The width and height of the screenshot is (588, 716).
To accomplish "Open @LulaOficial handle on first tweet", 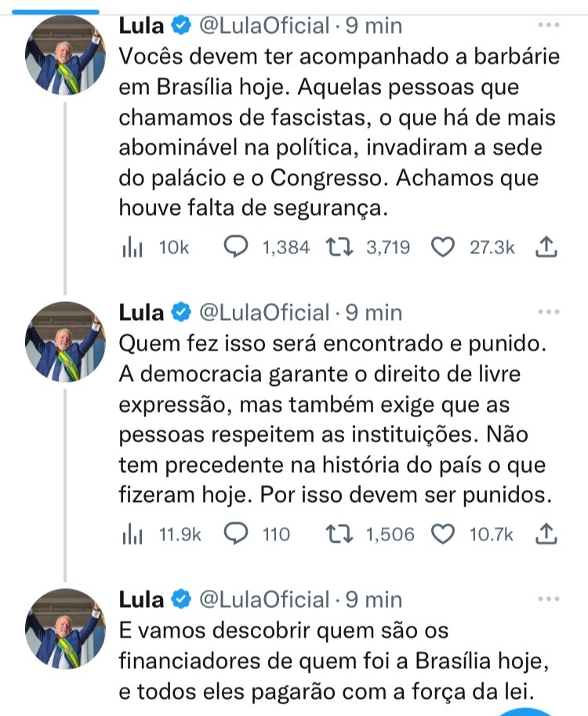I will click(x=265, y=25).
